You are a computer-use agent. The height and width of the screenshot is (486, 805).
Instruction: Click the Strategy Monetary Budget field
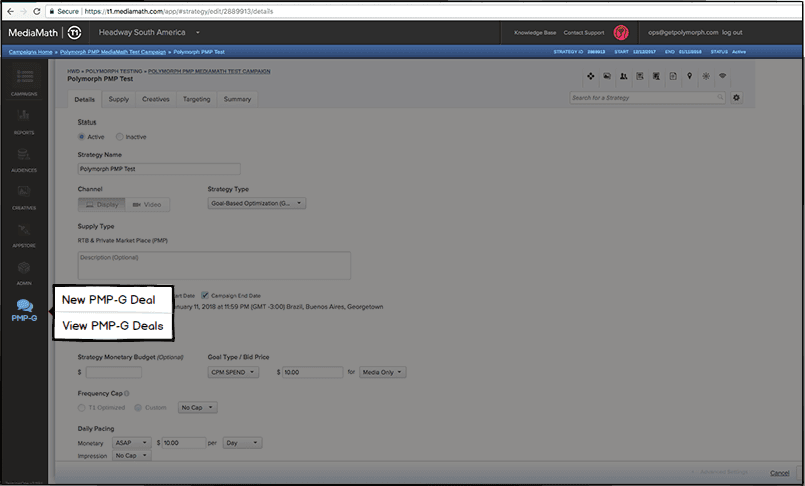113,372
